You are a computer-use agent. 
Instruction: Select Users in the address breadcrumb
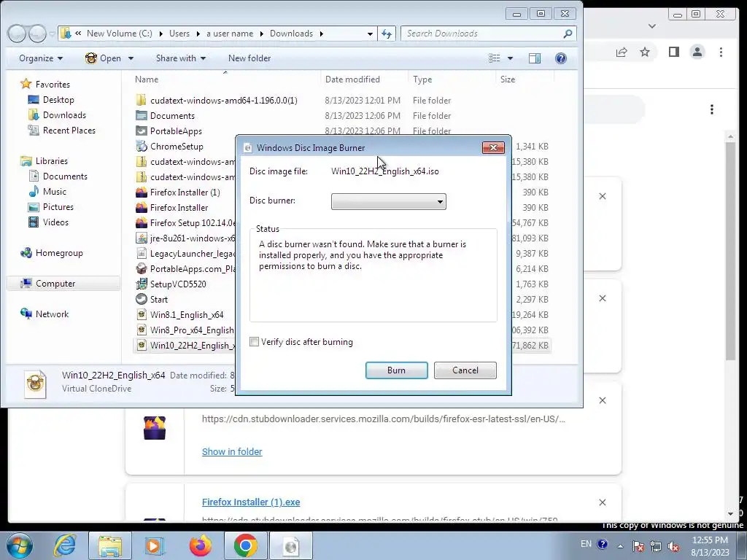coord(179,34)
